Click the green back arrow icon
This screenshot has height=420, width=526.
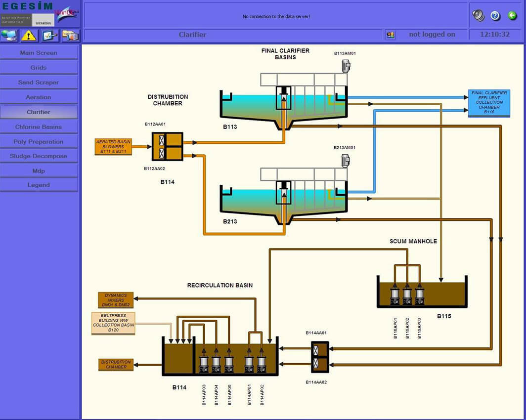(513, 16)
